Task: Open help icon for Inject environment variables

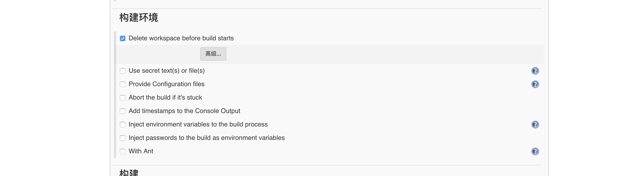Action: pyautogui.click(x=535, y=125)
